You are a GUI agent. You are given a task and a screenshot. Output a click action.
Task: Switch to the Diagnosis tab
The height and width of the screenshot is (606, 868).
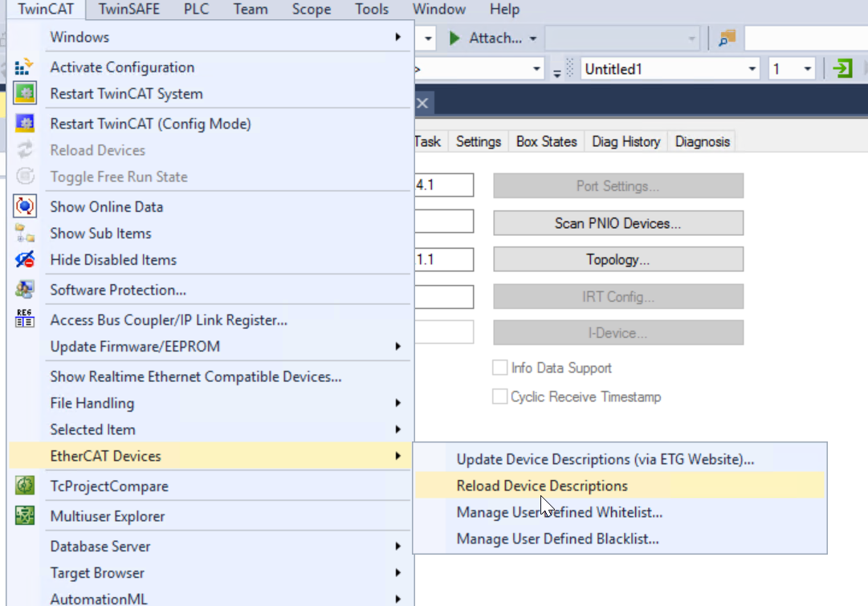click(702, 142)
